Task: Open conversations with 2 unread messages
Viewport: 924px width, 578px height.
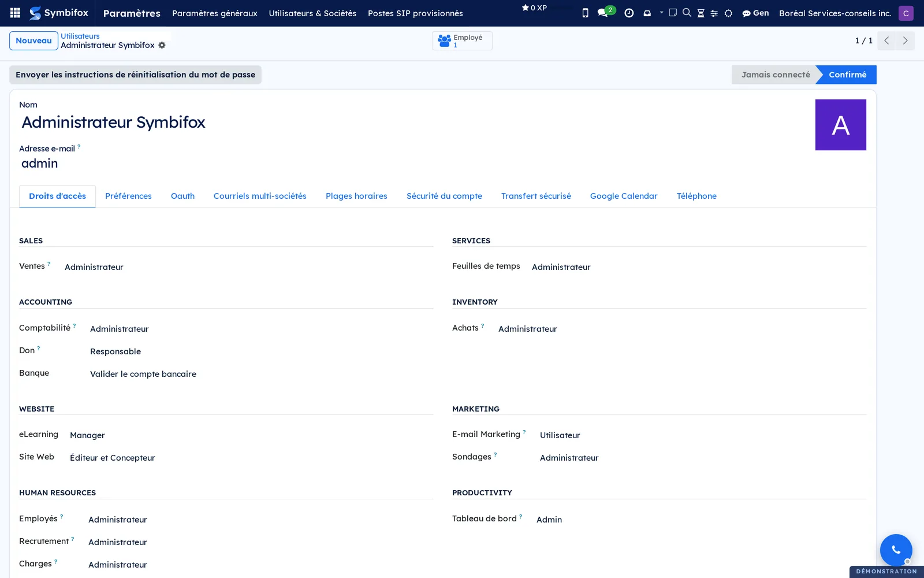Action: pyautogui.click(x=606, y=12)
